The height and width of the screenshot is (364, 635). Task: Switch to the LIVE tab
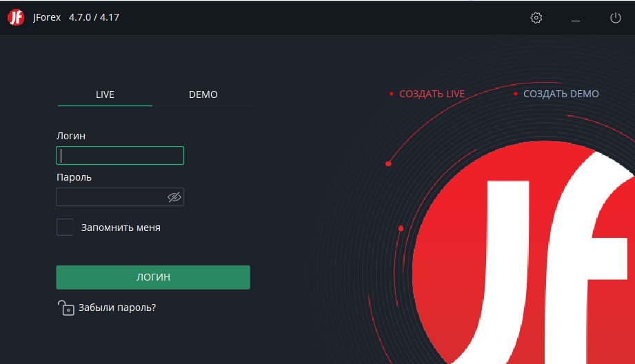[x=105, y=94]
